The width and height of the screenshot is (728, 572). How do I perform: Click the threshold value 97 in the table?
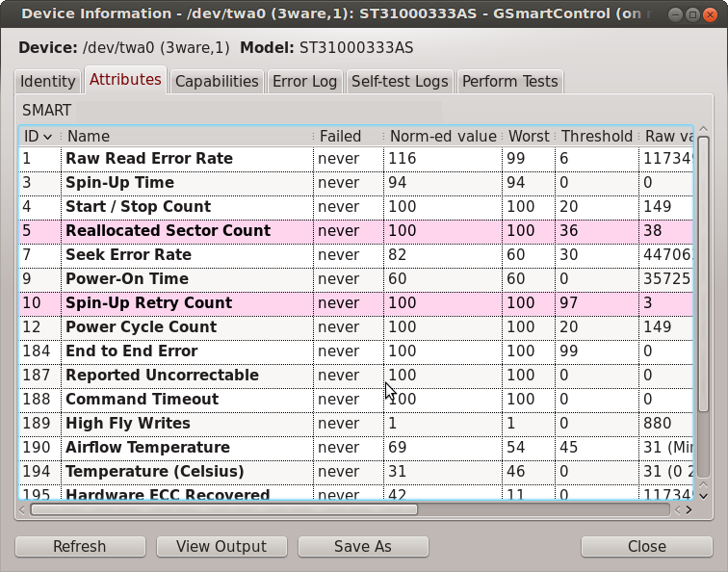click(569, 303)
